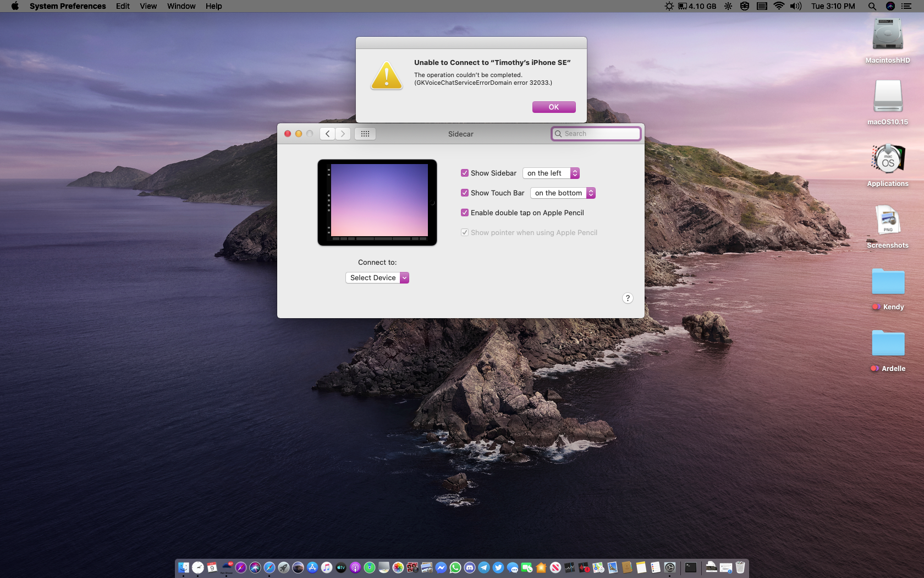Open Twitter from the Dock

tap(498, 568)
